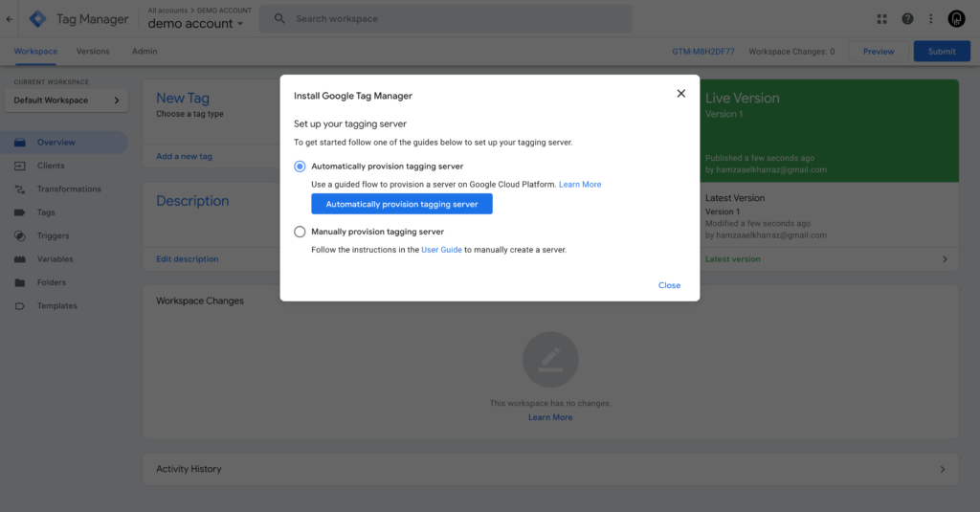Click the search magnifier icon
This screenshot has width=980, height=512.
coord(279,19)
